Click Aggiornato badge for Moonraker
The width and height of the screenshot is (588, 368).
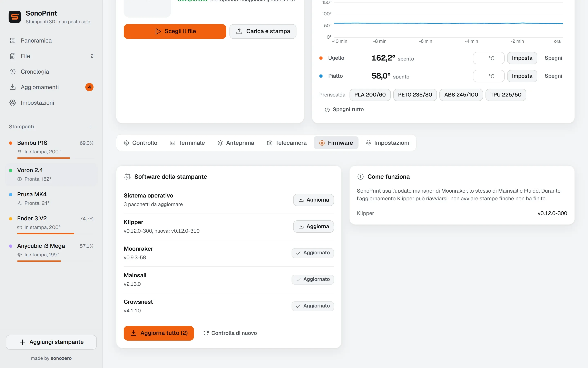click(x=313, y=253)
